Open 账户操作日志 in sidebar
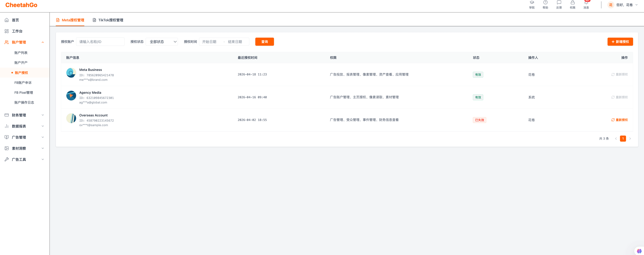Image resolution: width=644 pixels, height=255 pixels. (x=24, y=102)
